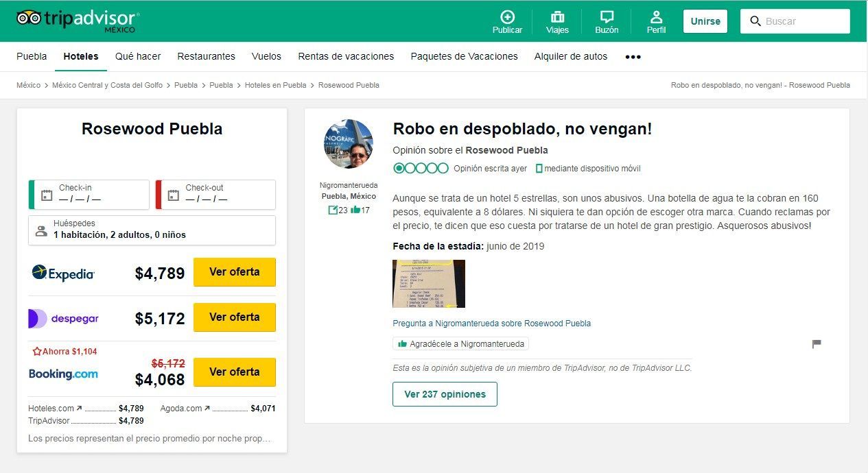Image resolution: width=868 pixels, height=473 pixels.
Task: Open the Paquetes de Vacaciones tab
Action: pyautogui.click(x=465, y=56)
